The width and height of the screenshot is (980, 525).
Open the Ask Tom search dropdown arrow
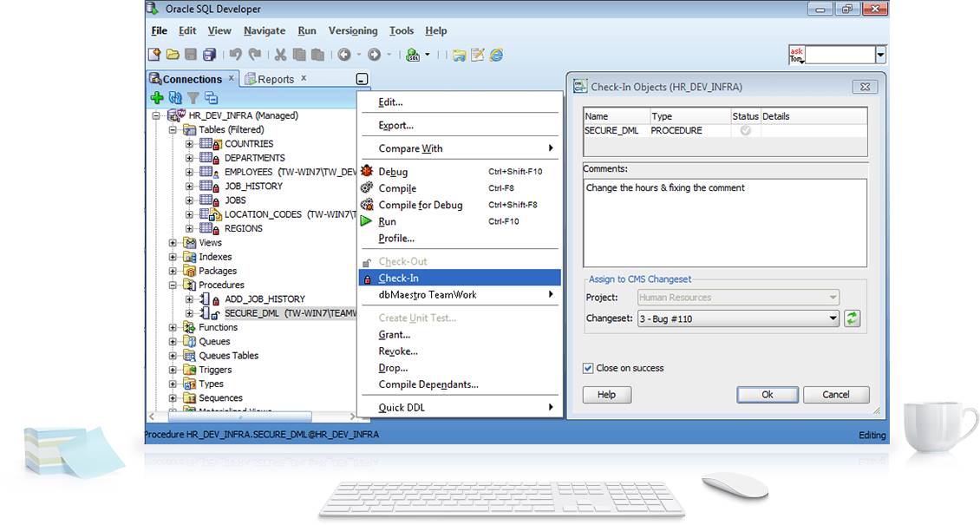880,55
